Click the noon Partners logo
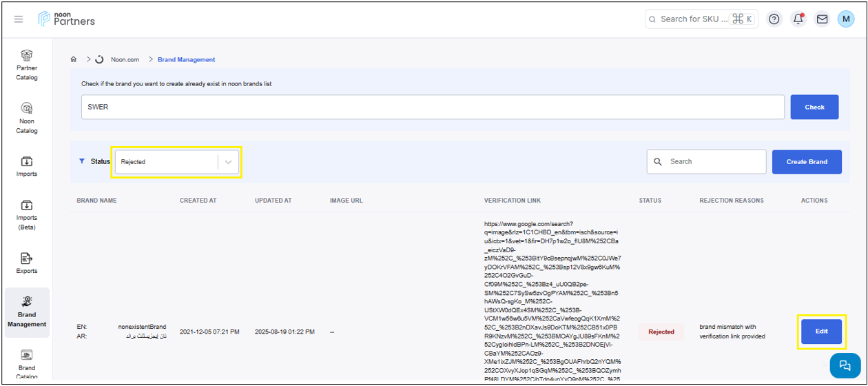Viewport: 868px width, 386px height. coord(67,19)
